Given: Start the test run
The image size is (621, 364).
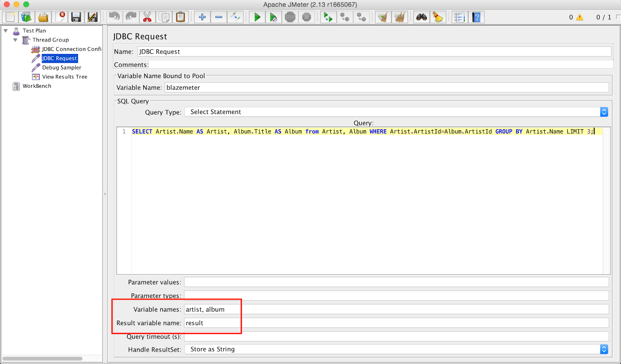Looking at the screenshot, I should pyautogui.click(x=257, y=17).
